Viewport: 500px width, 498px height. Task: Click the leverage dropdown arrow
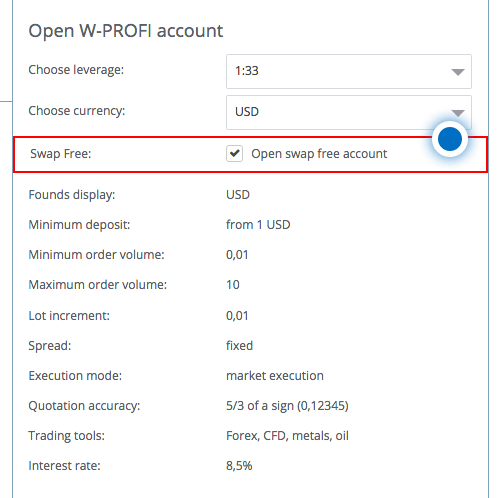point(458,72)
